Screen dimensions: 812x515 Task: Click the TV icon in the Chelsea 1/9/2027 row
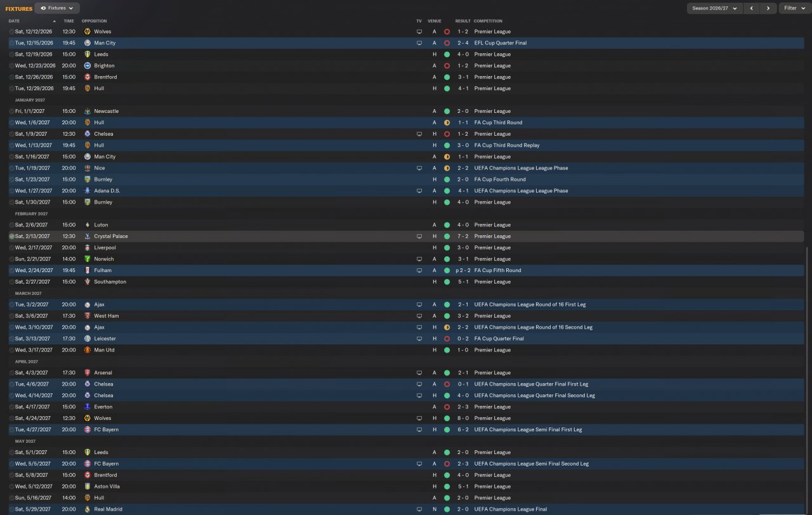(x=419, y=134)
